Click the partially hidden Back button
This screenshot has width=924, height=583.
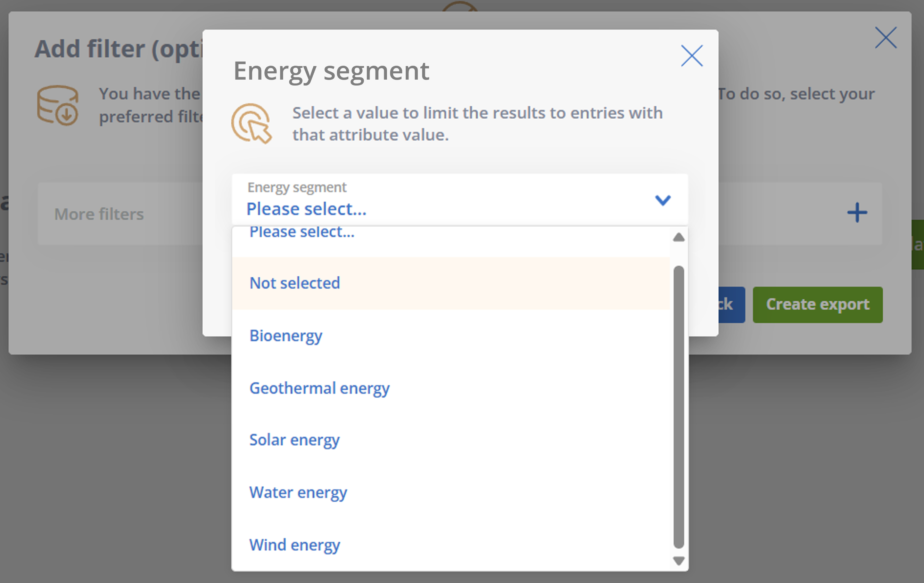(732, 305)
